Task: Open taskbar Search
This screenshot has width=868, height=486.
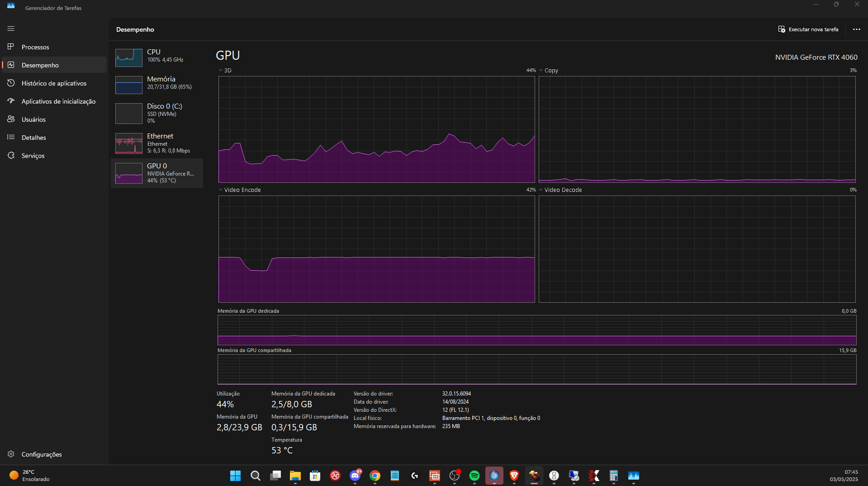Action: click(x=256, y=476)
